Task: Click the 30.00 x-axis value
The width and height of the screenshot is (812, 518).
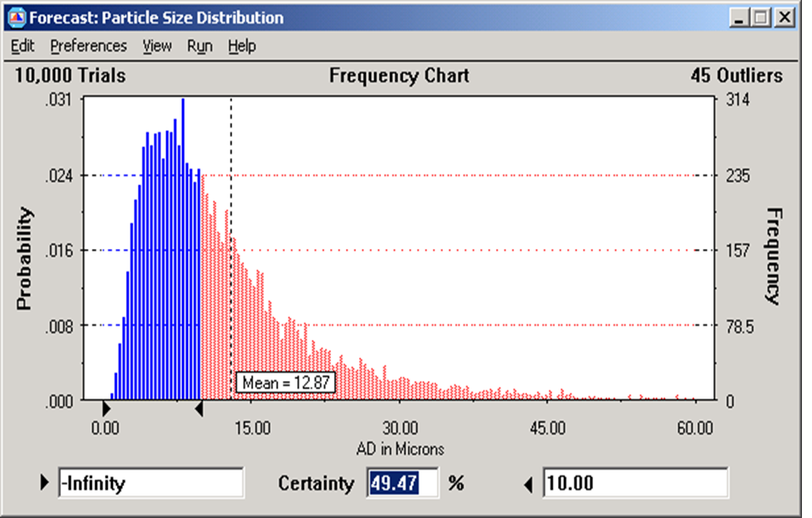Action: point(400,429)
